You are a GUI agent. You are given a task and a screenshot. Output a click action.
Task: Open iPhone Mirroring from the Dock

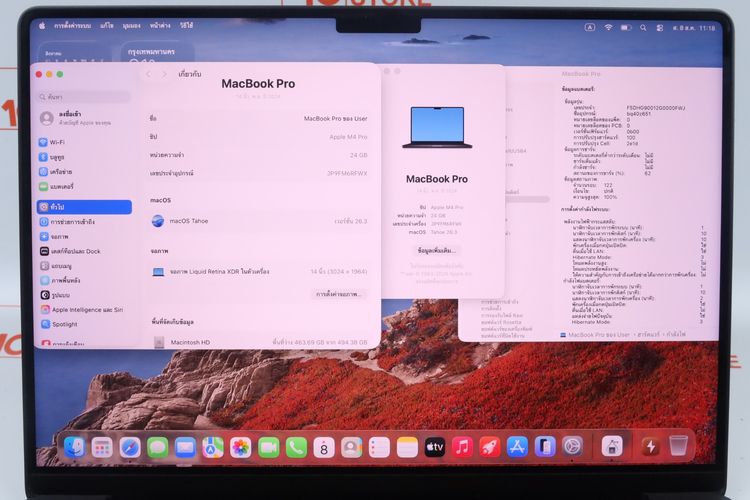(545, 447)
